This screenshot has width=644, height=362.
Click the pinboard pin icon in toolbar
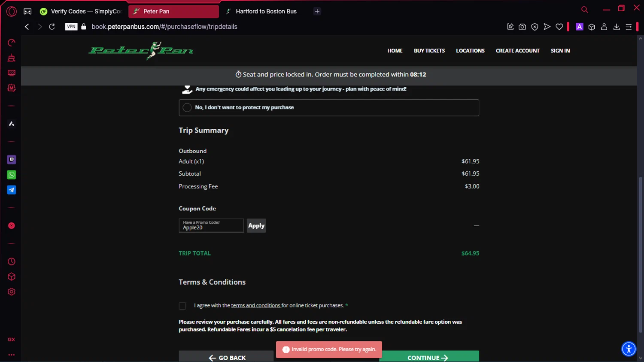click(x=510, y=27)
